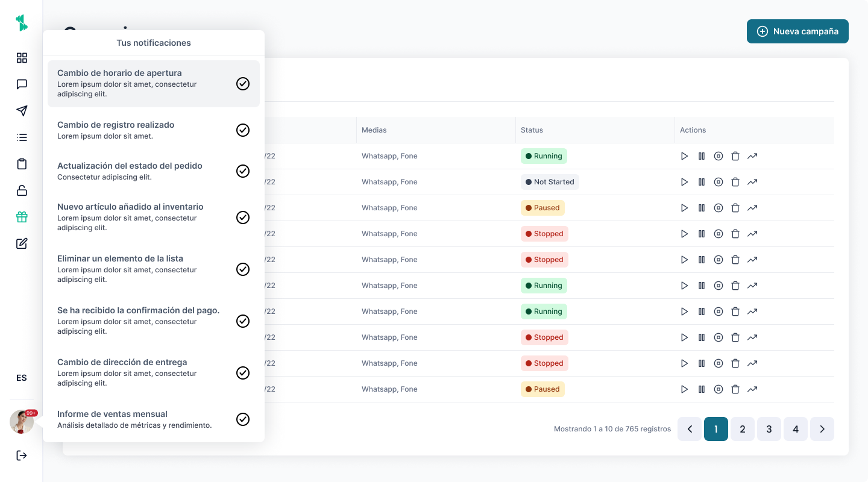
Task: Open the ES language selector
Action: click(22, 378)
